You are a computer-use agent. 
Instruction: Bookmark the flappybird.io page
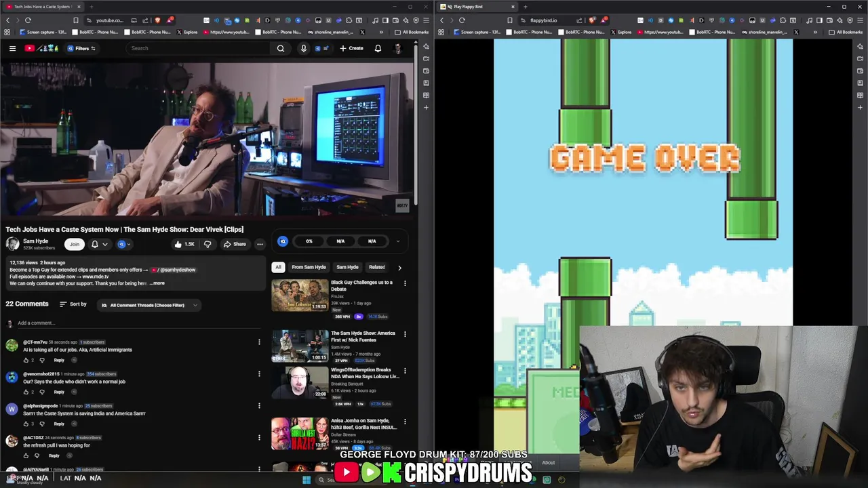[510, 20]
